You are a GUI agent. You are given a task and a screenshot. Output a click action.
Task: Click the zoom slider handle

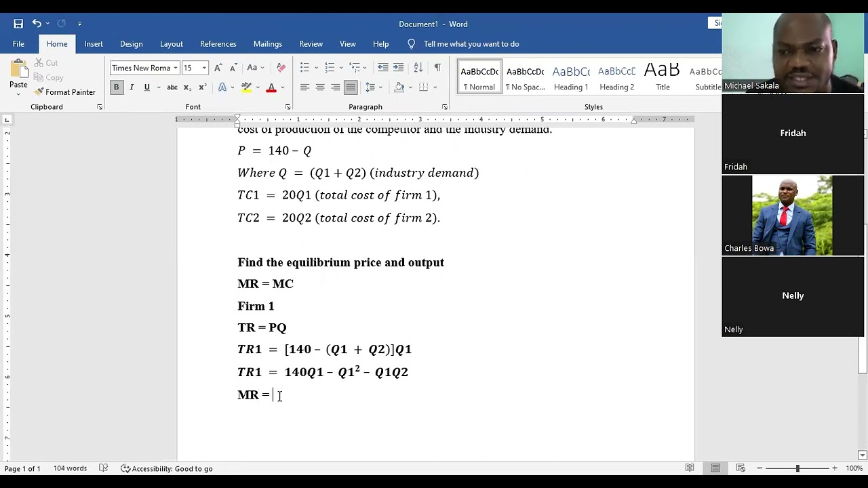pyautogui.click(x=797, y=468)
